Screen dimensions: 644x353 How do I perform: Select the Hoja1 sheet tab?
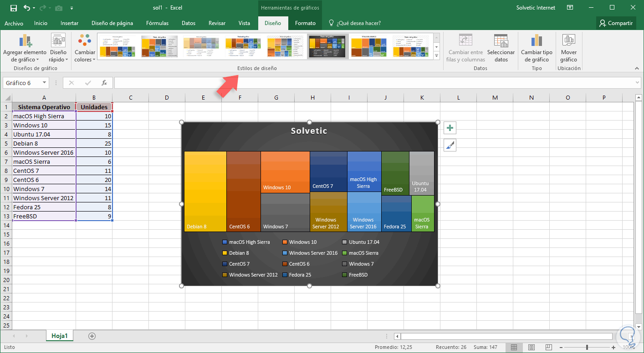[x=60, y=336]
